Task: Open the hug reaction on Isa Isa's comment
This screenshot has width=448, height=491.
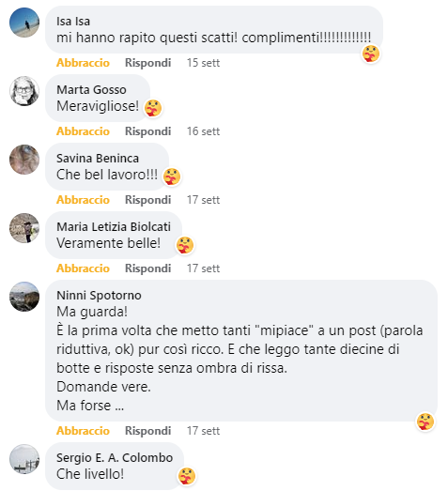Action: (x=371, y=54)
